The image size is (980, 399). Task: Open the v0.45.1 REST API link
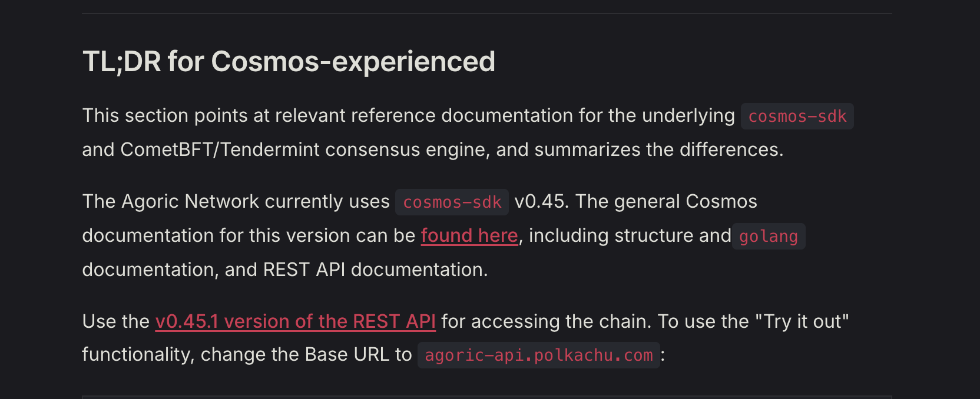(x=295, y=321)
